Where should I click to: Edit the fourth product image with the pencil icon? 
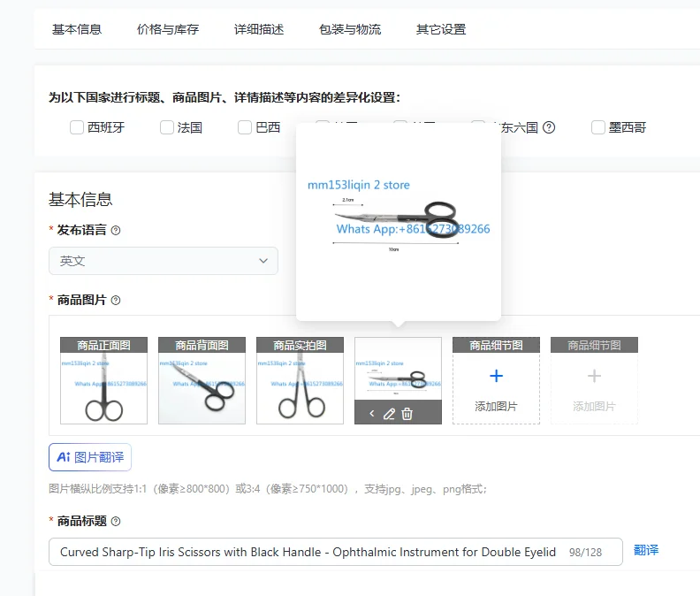click(x=389, y=414)
